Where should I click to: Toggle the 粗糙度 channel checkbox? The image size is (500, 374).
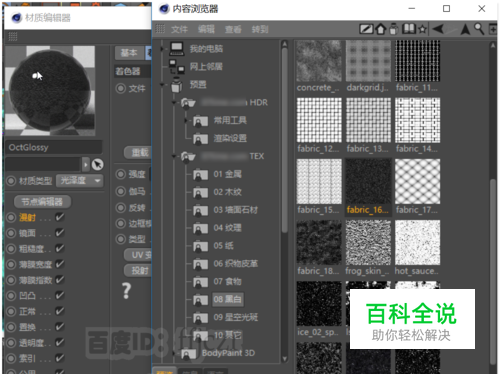[60, 248]
